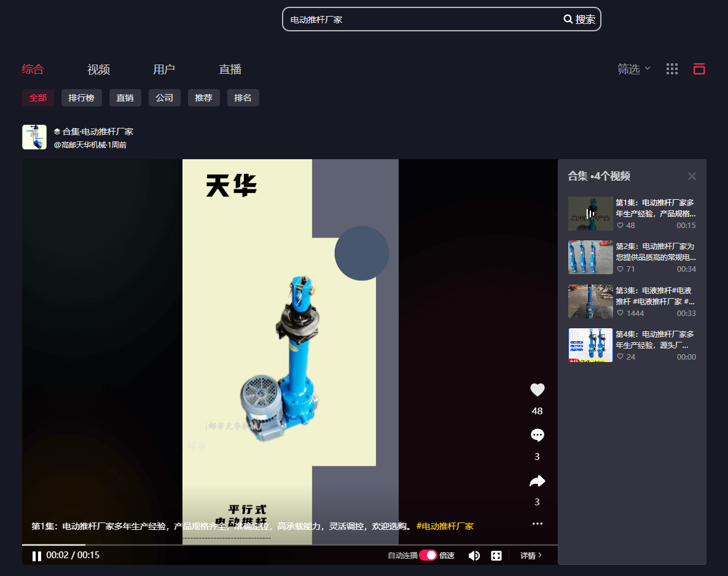Close the 合集 collection panel
This screenshot has width=728, height=576.
(x=692, y=176)
